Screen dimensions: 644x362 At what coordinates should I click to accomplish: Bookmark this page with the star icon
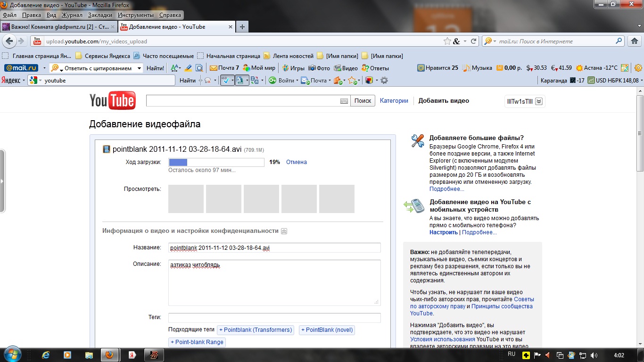click(x=447, y=41)
